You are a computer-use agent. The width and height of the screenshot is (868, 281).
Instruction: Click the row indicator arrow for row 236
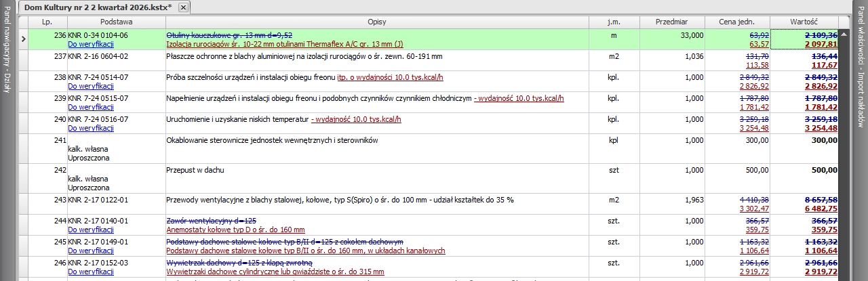(23, 39)
